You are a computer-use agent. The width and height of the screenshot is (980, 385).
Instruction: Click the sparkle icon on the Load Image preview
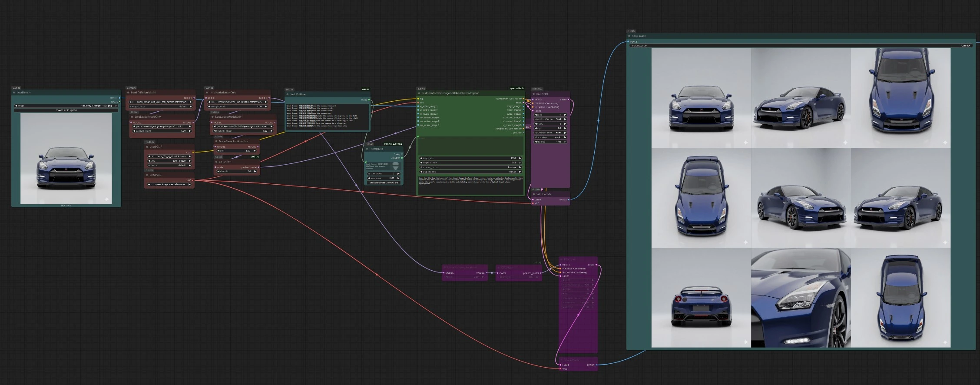107,199
